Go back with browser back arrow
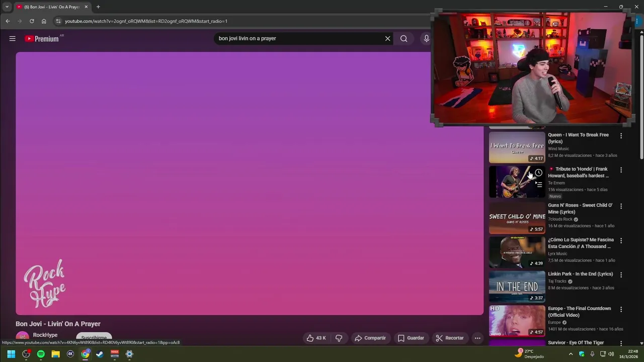 [8, 21]
